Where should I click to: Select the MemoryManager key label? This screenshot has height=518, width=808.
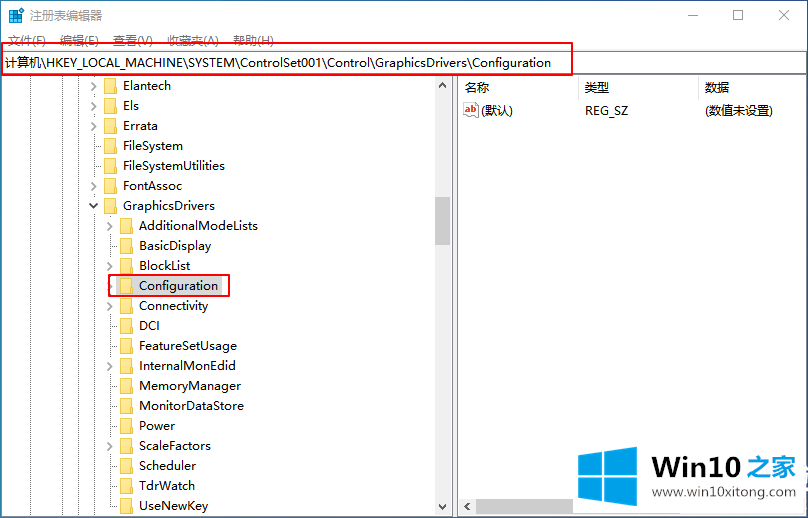(190, 386)
